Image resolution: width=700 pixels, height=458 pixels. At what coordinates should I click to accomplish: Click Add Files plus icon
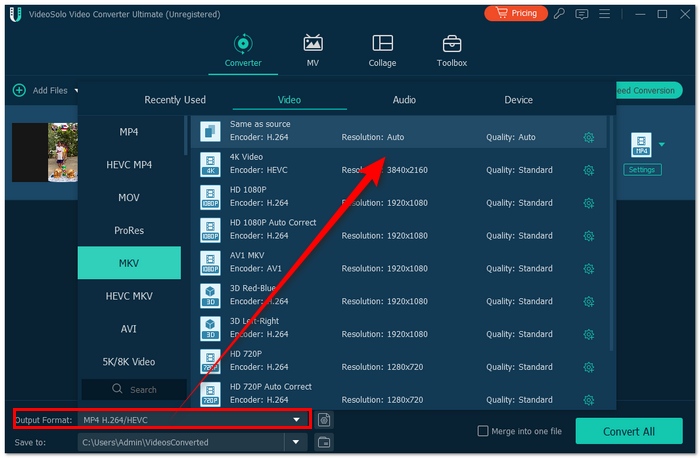pyautogui.click(x=19, y=90)
